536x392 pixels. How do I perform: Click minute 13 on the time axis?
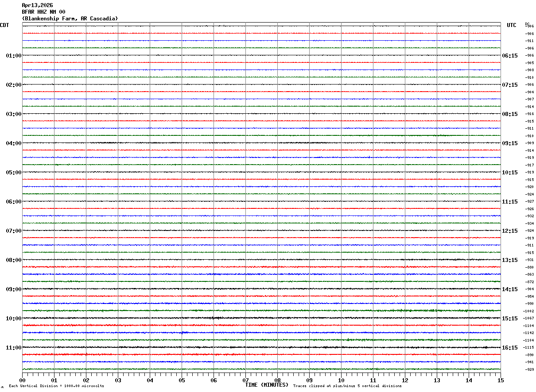click(437, 380)
